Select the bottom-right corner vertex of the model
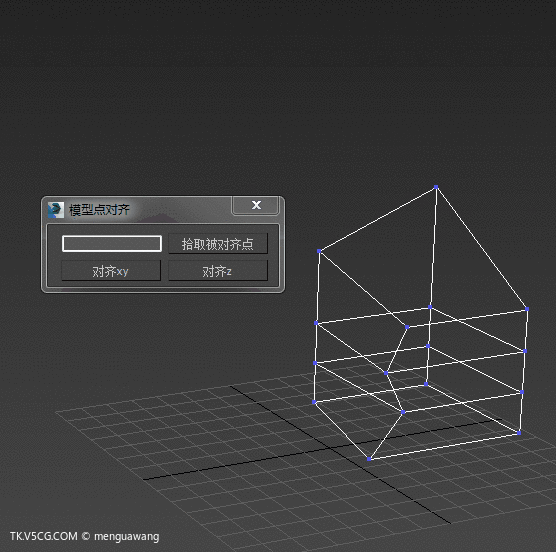The height and width of the screenshot is (552, 556). pyautogui.click(x=519, y=433)
